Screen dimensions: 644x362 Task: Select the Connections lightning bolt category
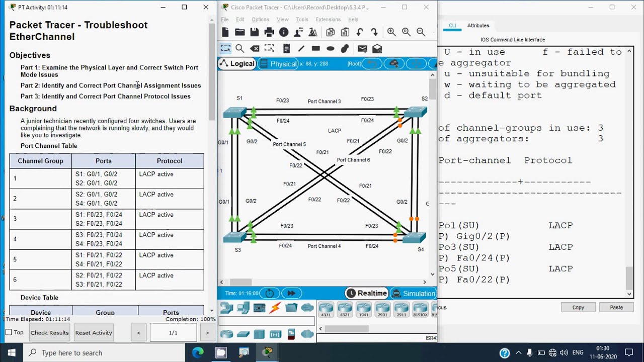pyautogui.click(x=275, y=308)
